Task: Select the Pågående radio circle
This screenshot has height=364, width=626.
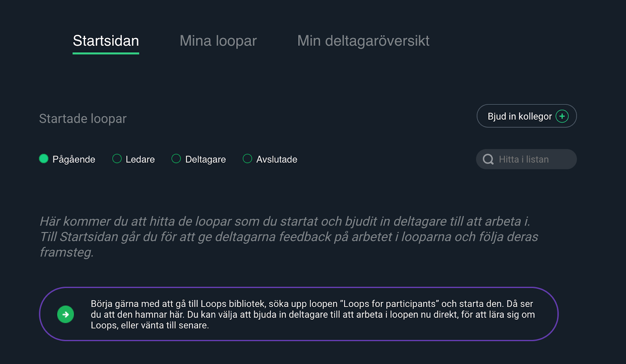Action: (x=44, y=158)
